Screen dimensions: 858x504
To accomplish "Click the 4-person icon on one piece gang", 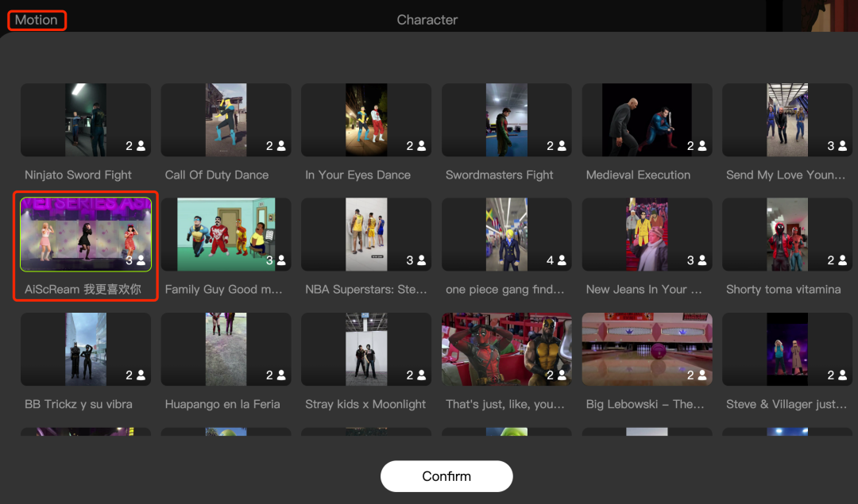I will coord(562,260).
